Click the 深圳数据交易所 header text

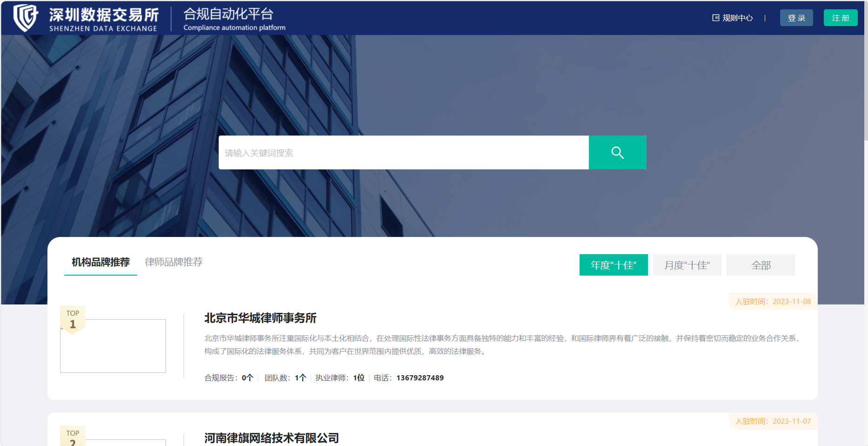tap(104, 15)
